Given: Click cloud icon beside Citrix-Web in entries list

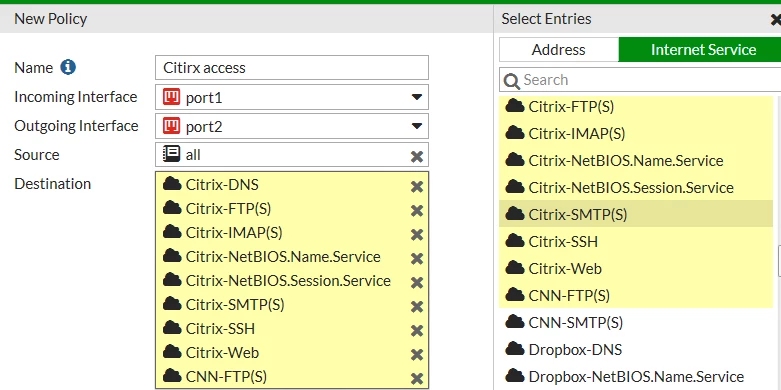Looking at the screenshot, I should point(515,267).
